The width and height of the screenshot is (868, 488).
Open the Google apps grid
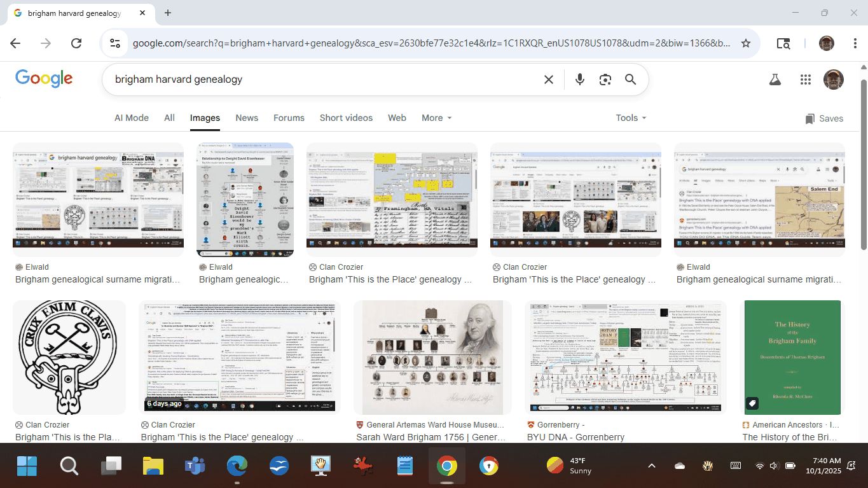click(806, 80)
